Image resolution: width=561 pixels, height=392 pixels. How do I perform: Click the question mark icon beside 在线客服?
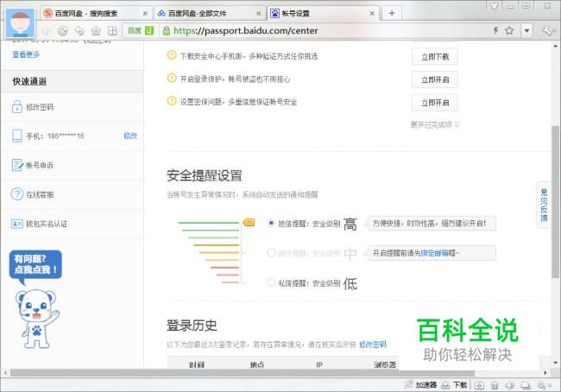pyautogui.click(x=16, y=194)
